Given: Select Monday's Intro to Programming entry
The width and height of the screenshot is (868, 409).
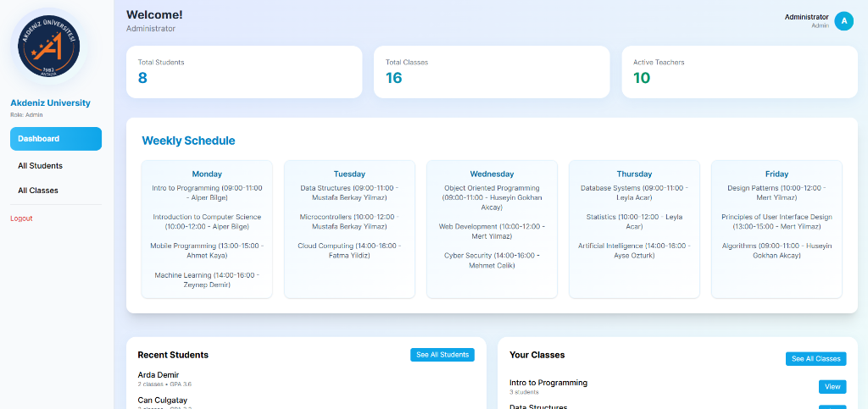Looking at the screenshot, I should pyautogui.click(x=207, y=193).
